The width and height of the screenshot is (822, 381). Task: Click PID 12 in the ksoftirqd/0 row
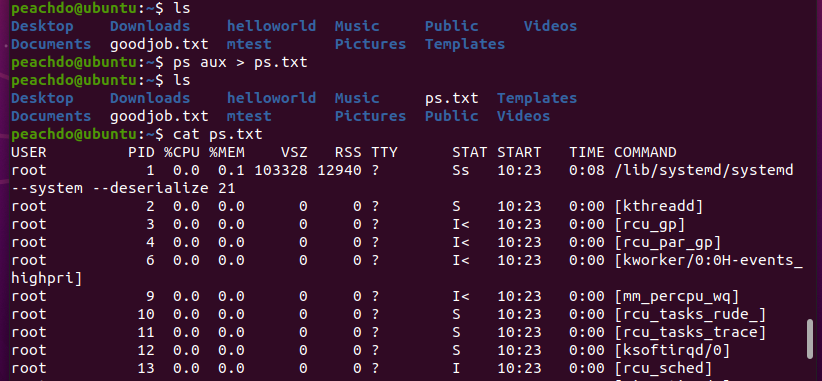click(x=146, y=350)
